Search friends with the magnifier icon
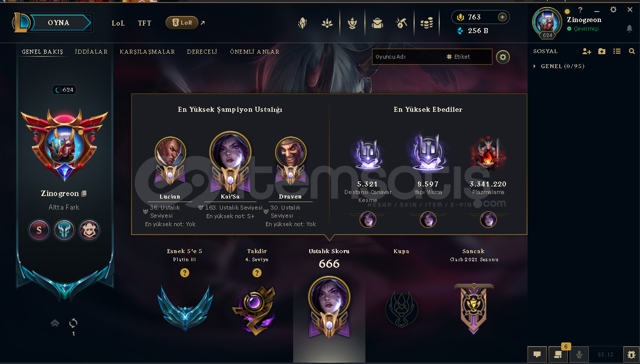Screen dimensions: 640x364 [x=632, y=51]
